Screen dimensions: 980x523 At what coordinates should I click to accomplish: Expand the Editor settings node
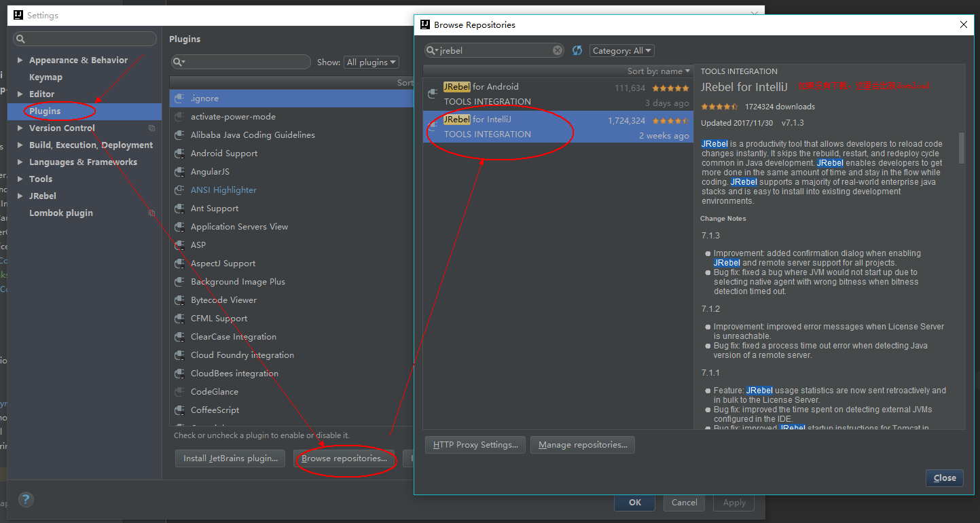click(x=20, y=94)
